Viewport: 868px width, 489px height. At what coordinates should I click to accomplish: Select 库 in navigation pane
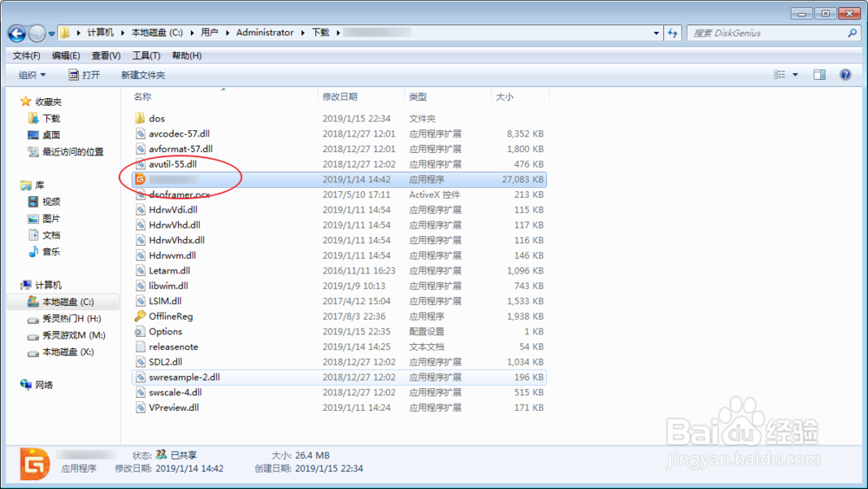click(33, 185)
